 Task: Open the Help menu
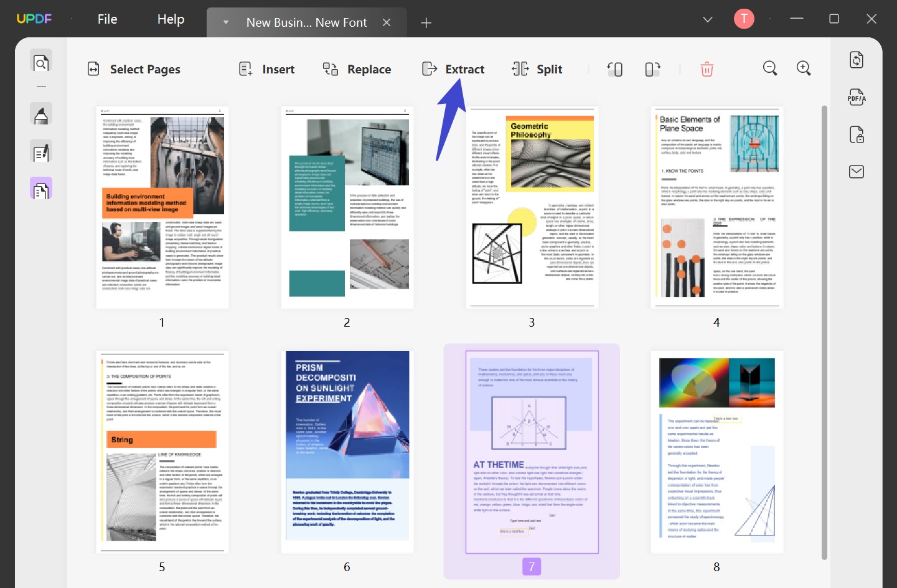click(x=170, y=19)
